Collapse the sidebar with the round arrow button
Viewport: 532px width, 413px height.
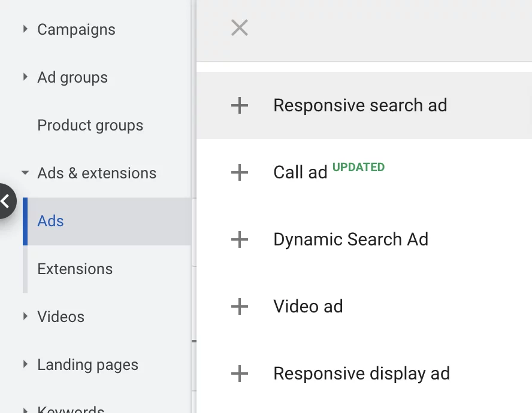[x=5, y=201]
